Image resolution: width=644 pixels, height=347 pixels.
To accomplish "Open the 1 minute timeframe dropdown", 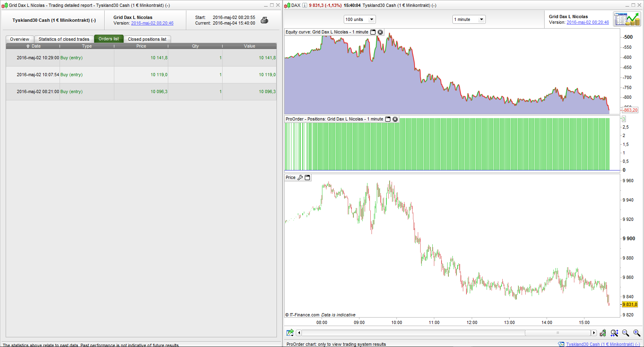I will pyautogui.click(x=469, y=19).
